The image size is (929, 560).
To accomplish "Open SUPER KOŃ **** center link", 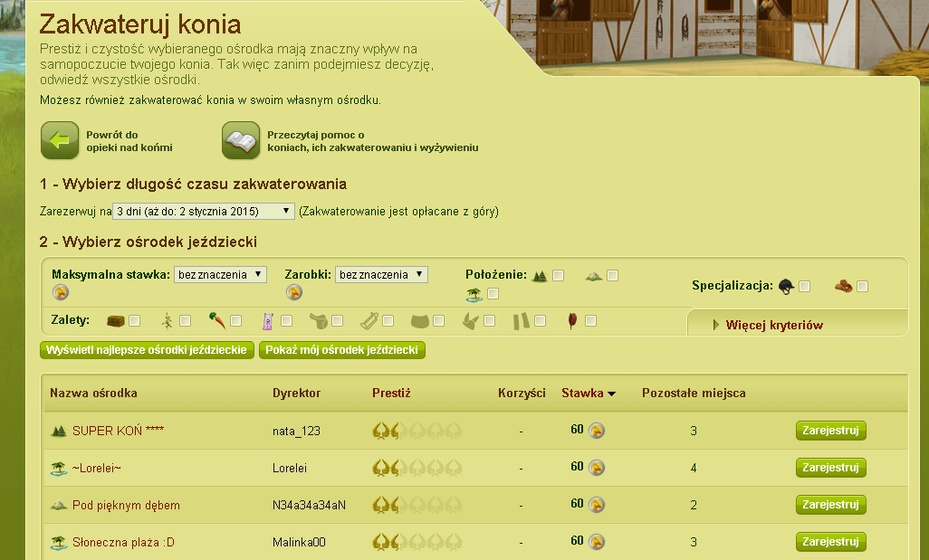I will (118, 431).
